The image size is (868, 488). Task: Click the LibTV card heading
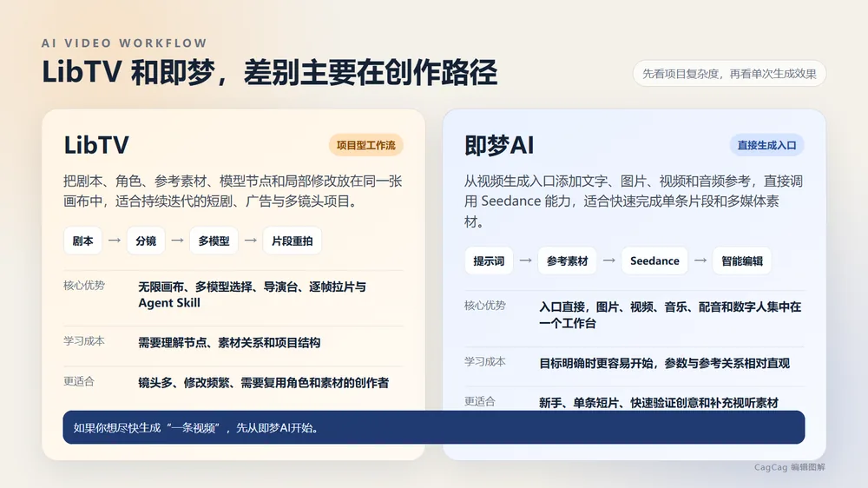(96, 145)
